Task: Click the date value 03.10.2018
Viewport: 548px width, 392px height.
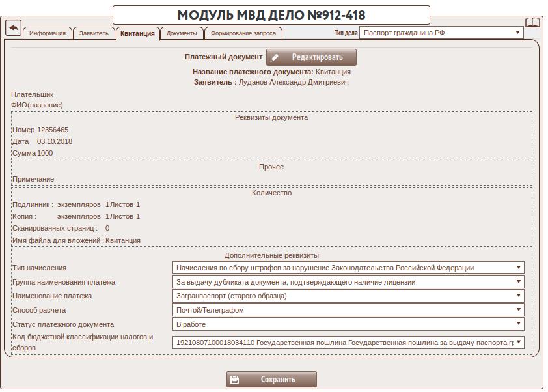Action: point(55,141)
